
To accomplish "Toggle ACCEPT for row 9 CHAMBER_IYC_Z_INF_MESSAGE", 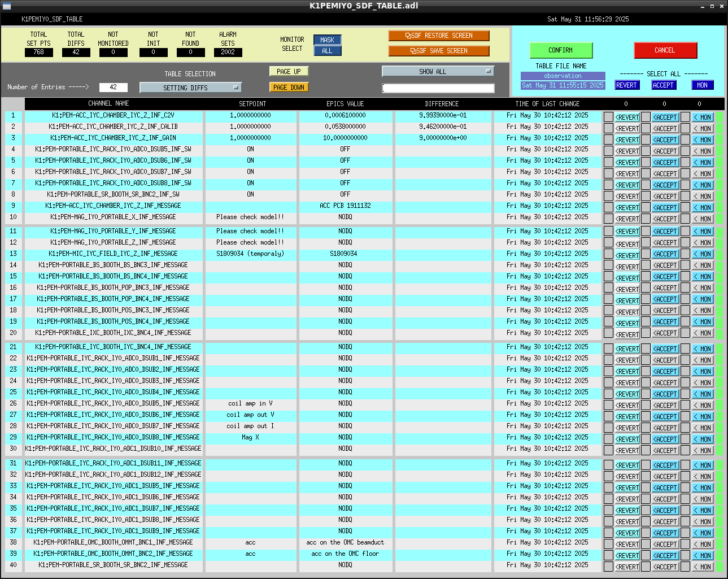I will click(x=665, y=208).
